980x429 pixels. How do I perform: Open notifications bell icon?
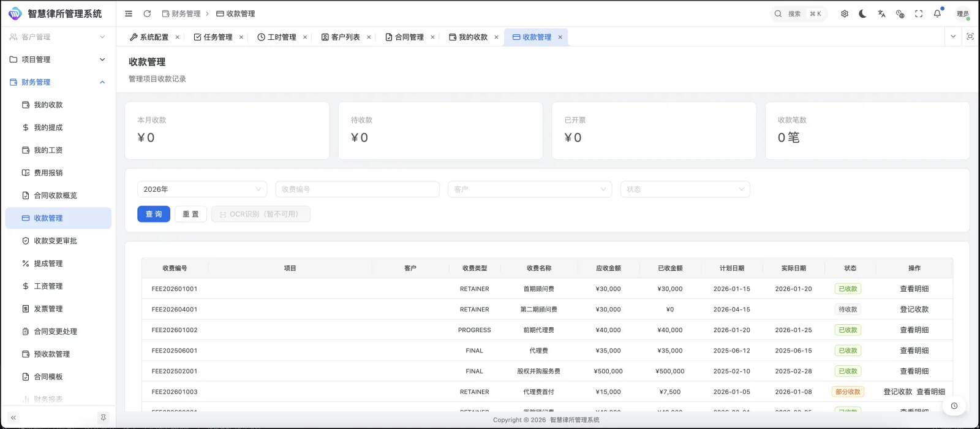pyautogui.click(x=937, y=13)
